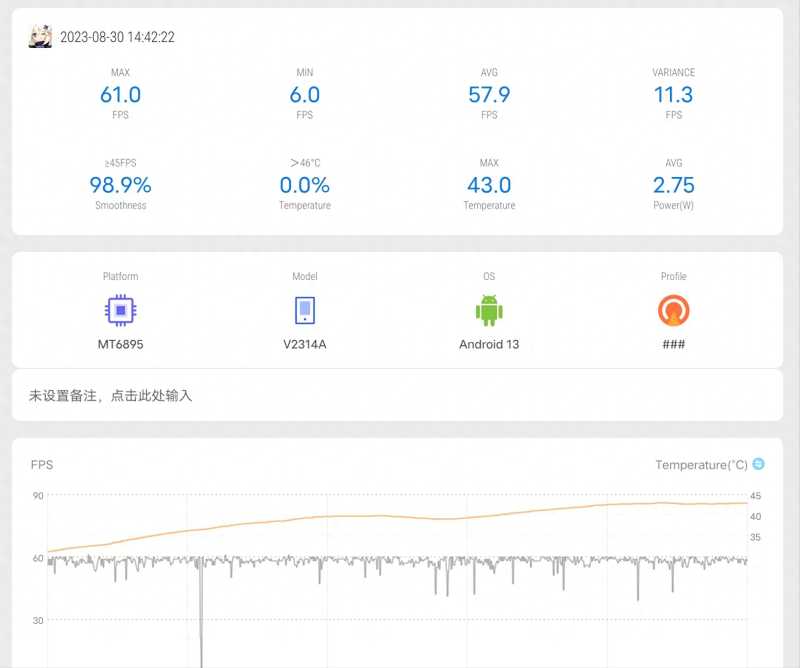Click the game avatar icon beside timestamp

click(40, 37)
